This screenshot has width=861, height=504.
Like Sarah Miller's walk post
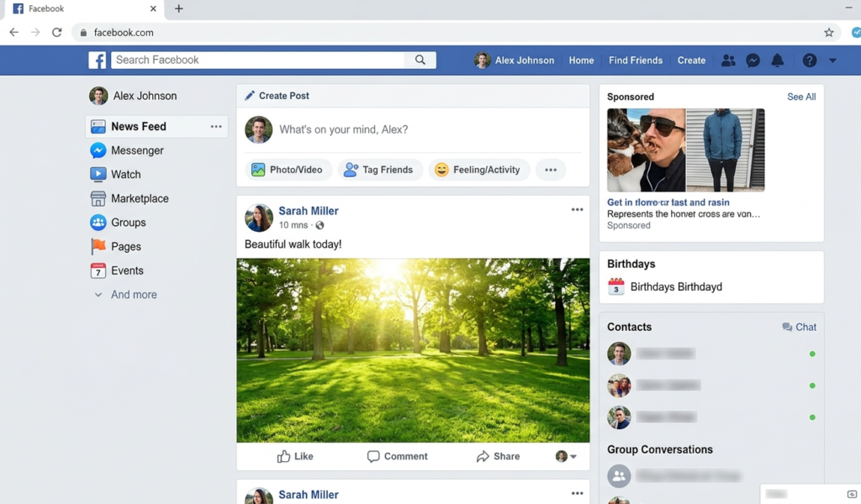(x=295, y=456)
